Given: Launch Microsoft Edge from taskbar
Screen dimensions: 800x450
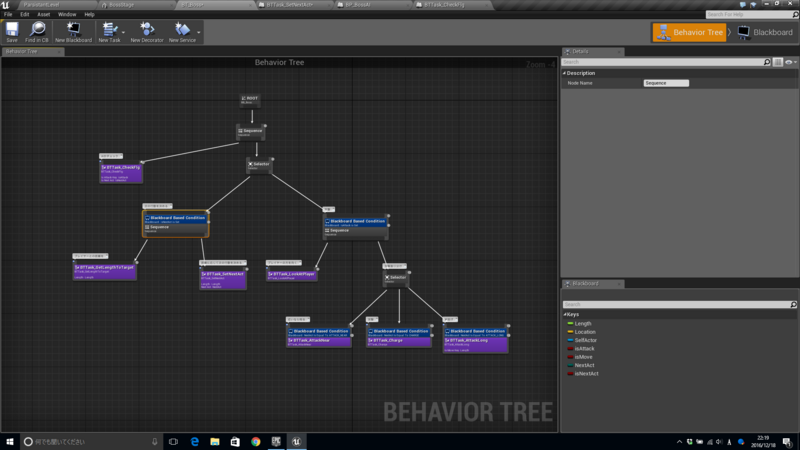Looking at the screenshot, I should coord(194,441).
